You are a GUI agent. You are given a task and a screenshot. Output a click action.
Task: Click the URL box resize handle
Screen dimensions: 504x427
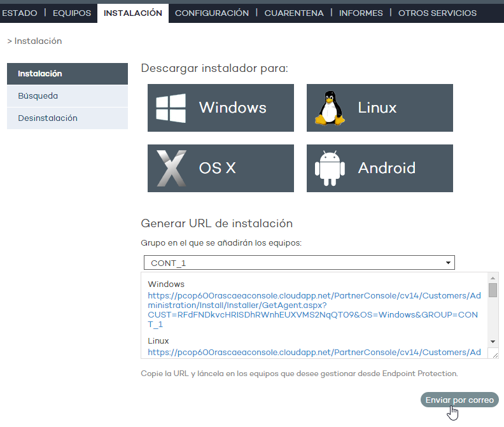click(494, 354)
